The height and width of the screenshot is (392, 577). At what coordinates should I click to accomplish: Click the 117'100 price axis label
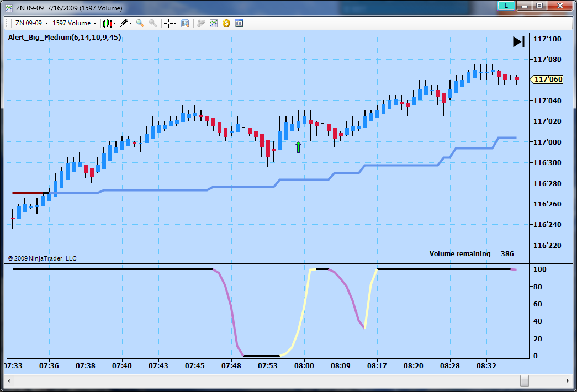tap(547, 39)
